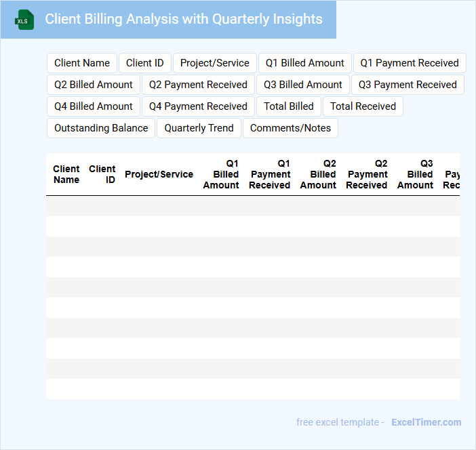The image size is (476, 450).
Task: Select the Client Name tag
Action: [82, 63]
